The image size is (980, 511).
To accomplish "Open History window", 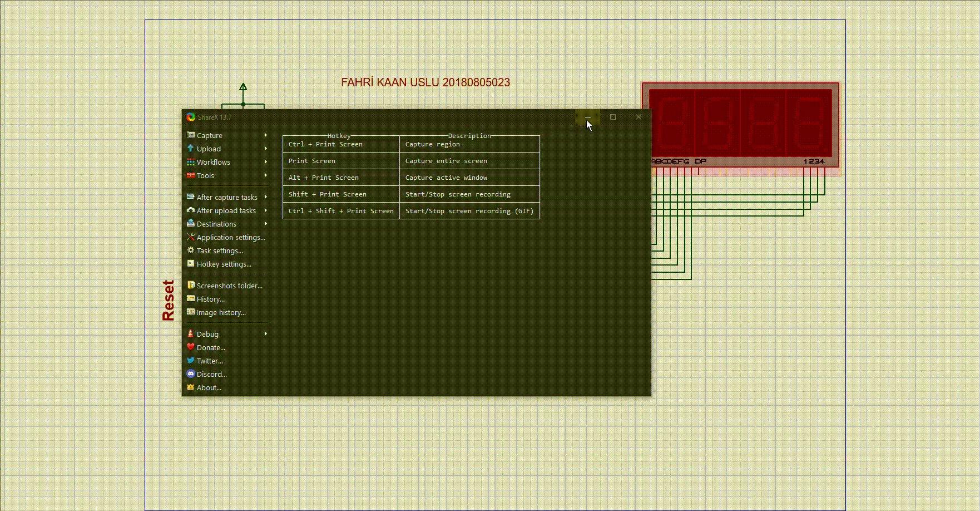I will point(227,299).
